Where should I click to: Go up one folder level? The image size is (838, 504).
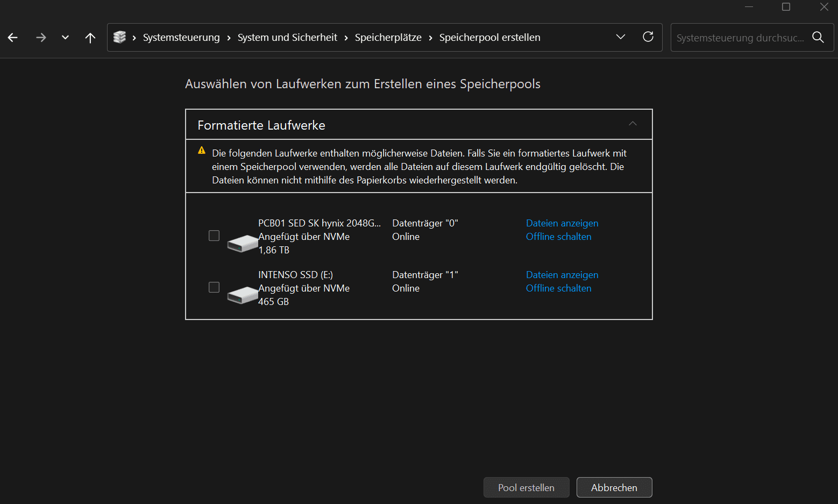[x=90, y=38]
